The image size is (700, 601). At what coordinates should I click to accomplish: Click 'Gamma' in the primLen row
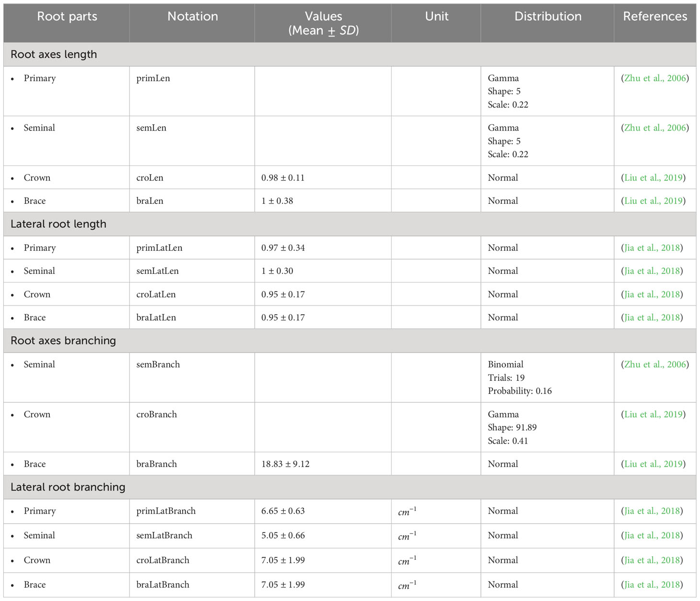(503, 78)
